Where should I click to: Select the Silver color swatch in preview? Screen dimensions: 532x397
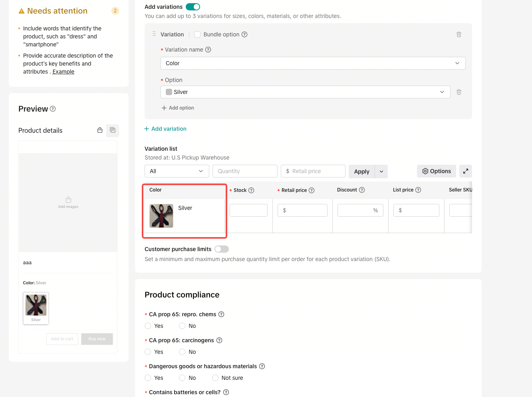36,308
